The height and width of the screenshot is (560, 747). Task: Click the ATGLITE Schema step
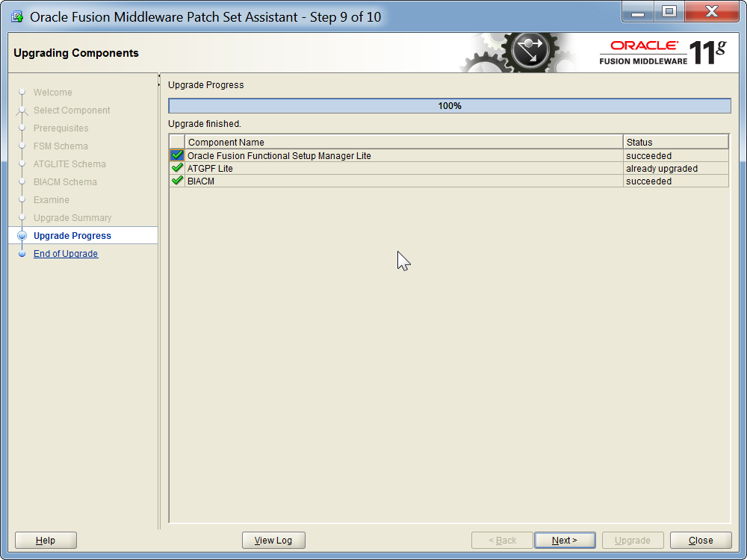click(x=69, y=164)
